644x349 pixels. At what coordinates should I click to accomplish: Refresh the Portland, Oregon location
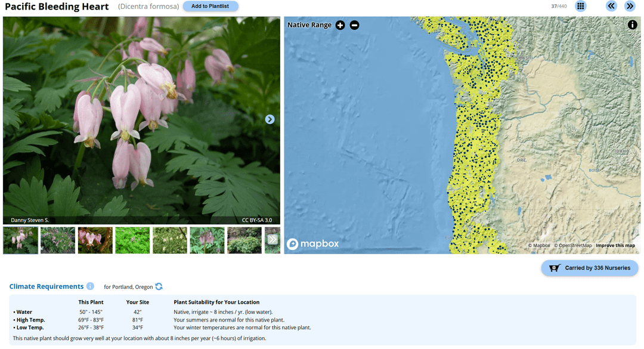[x=159, y=287]
